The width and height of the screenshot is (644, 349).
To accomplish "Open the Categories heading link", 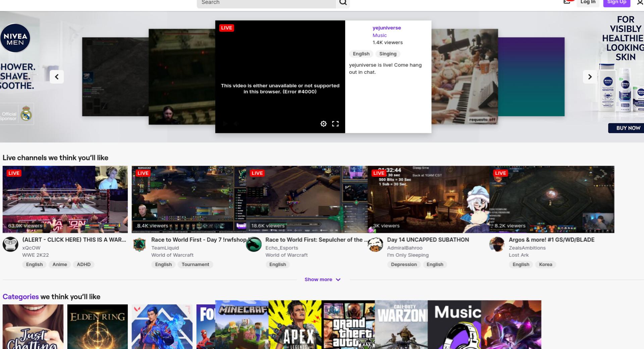I will 20,297.
